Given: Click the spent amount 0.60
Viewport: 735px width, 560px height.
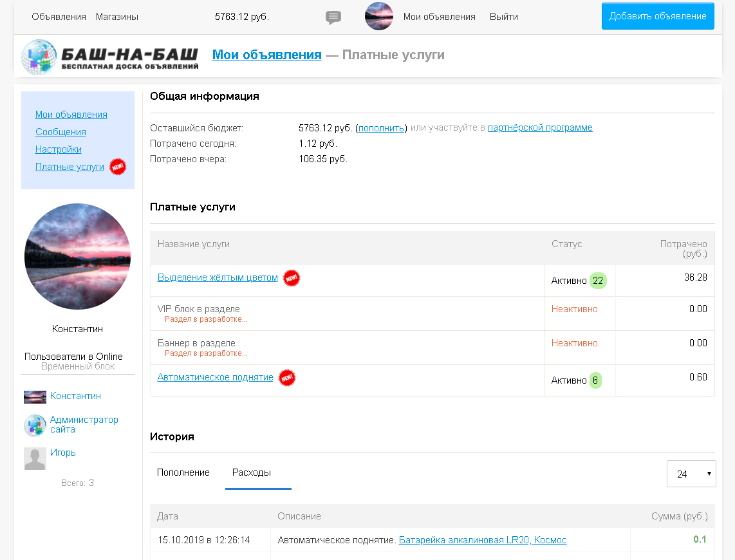Looking at the screenshot, I should (698, 377).
